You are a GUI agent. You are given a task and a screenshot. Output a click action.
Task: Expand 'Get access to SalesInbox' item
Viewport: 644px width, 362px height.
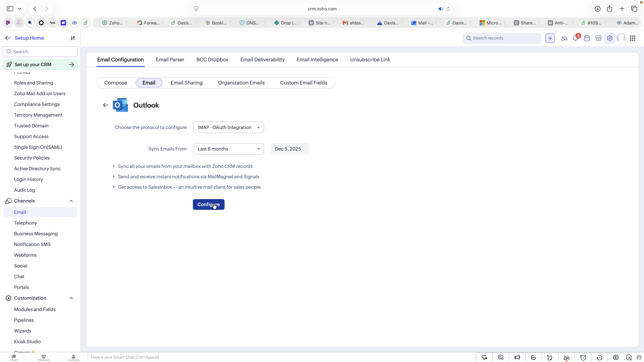114,187
